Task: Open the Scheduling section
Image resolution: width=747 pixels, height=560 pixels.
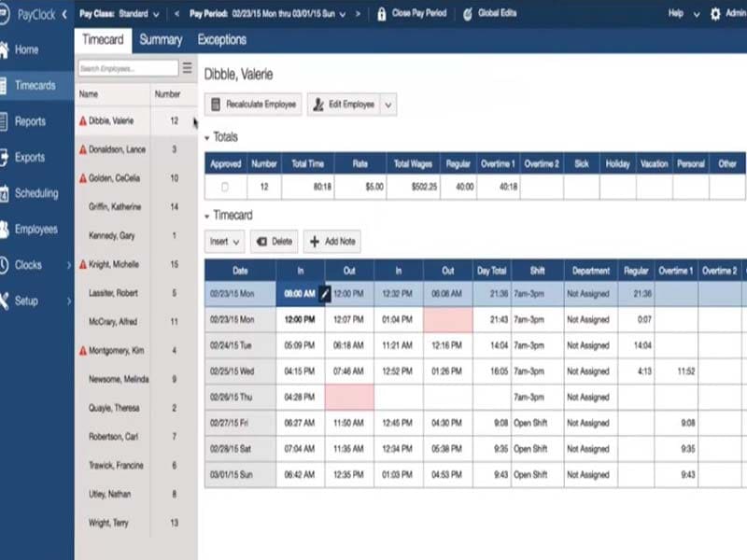Action: [37, 193]
